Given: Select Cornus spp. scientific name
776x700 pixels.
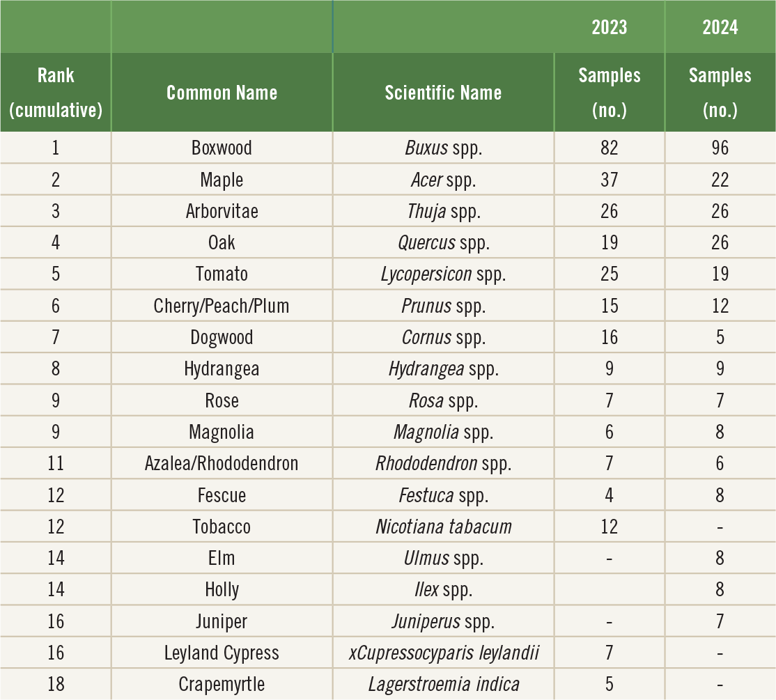Looking at the screenshot, I should 443,337.
